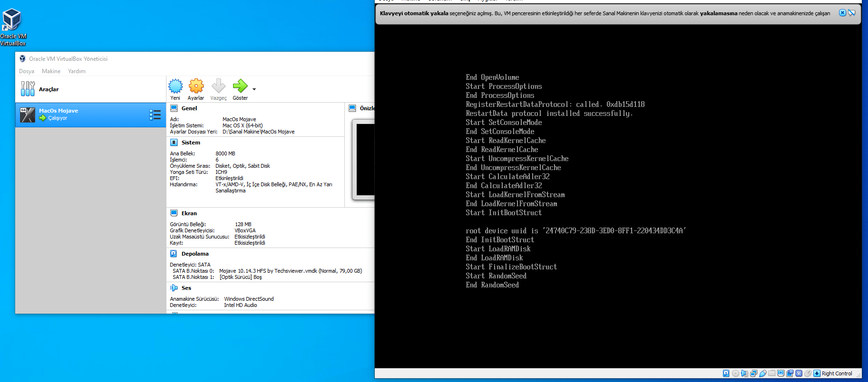
Task: Click the Depolama section header
Action: pyautogui.click(x=195, y=254)
